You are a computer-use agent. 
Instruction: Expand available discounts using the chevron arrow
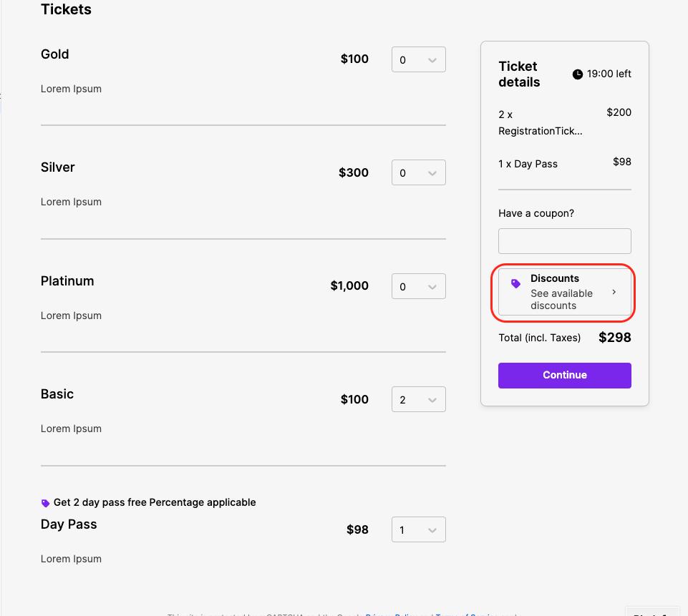(614, 292)
